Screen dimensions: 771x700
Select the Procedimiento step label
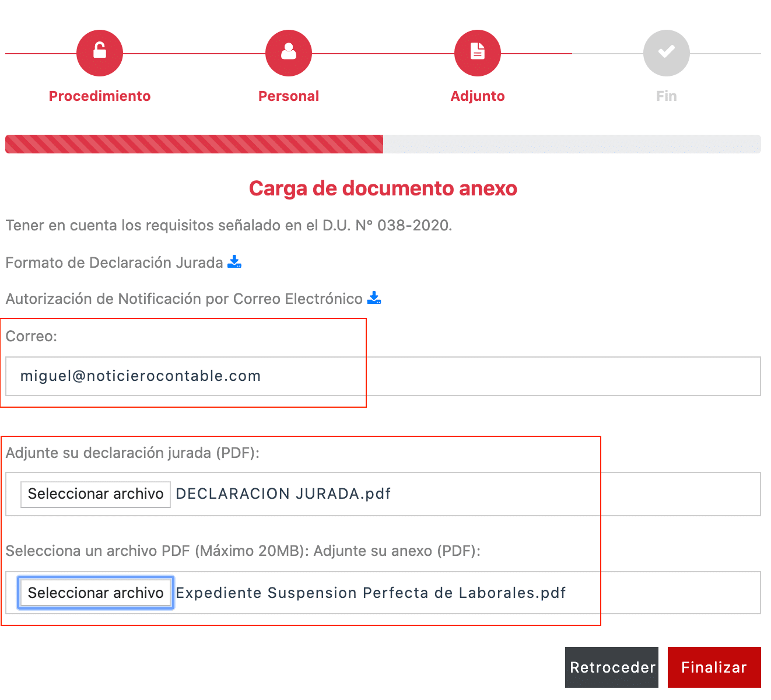pos(100,96)
